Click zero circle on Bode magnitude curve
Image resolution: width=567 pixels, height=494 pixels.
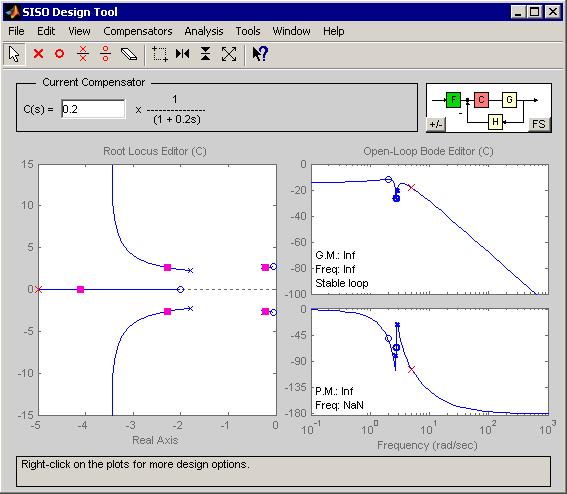pyautogui.click(x=388, y=179)
